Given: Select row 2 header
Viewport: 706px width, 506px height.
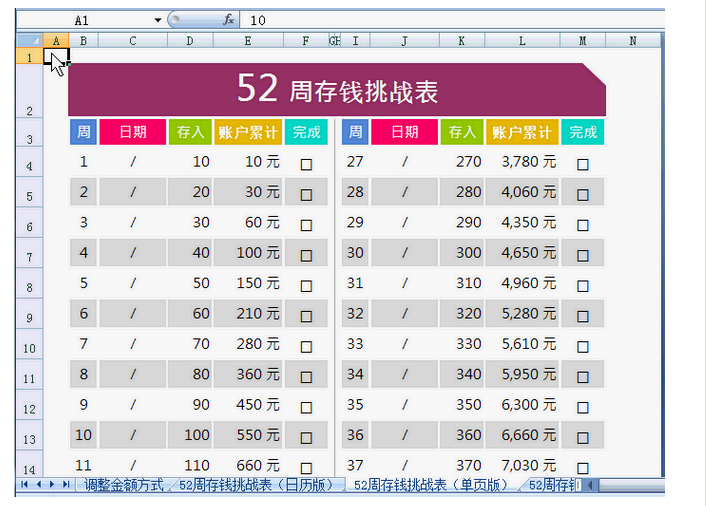Looking at the screenshot, I should [30, 91].
